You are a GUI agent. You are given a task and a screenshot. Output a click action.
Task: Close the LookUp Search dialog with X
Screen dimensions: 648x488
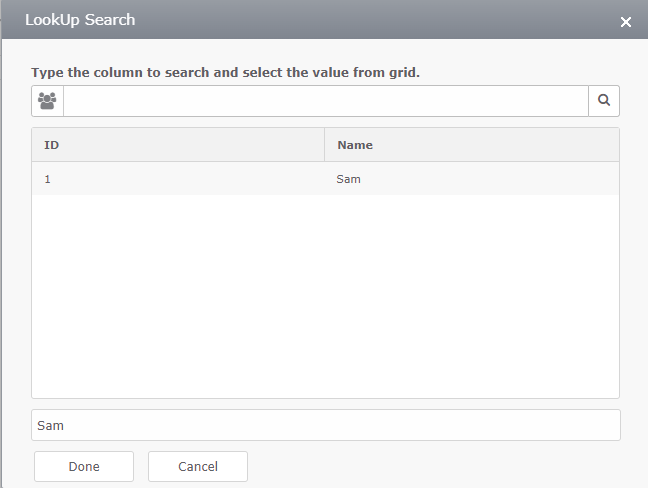(626, 22)
